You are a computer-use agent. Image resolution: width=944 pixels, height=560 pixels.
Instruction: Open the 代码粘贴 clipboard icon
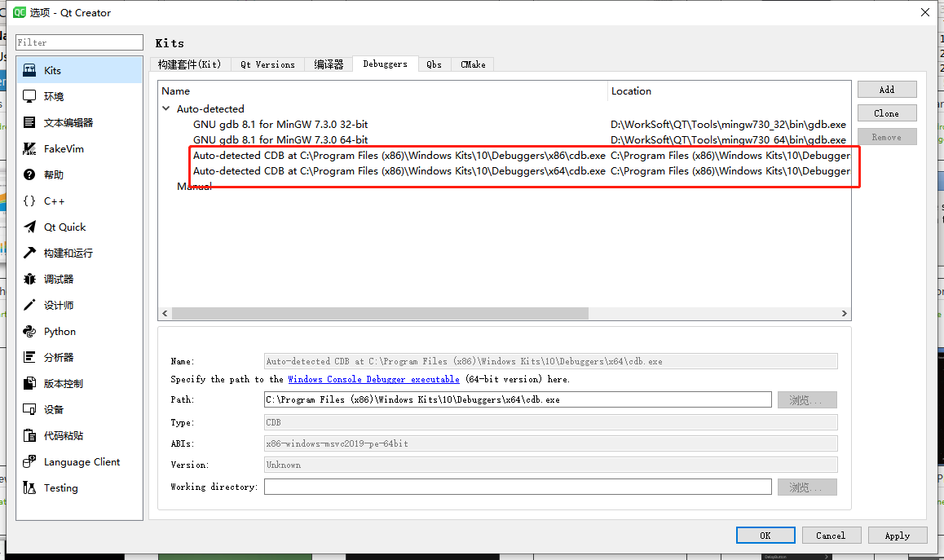(x=29, y=435)
